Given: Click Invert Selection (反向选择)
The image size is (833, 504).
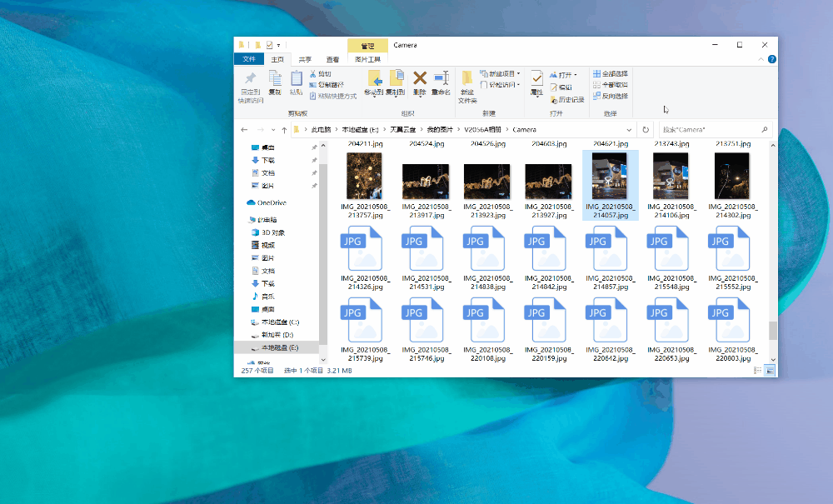Looking at the screenshot, I should pos(609,96).
